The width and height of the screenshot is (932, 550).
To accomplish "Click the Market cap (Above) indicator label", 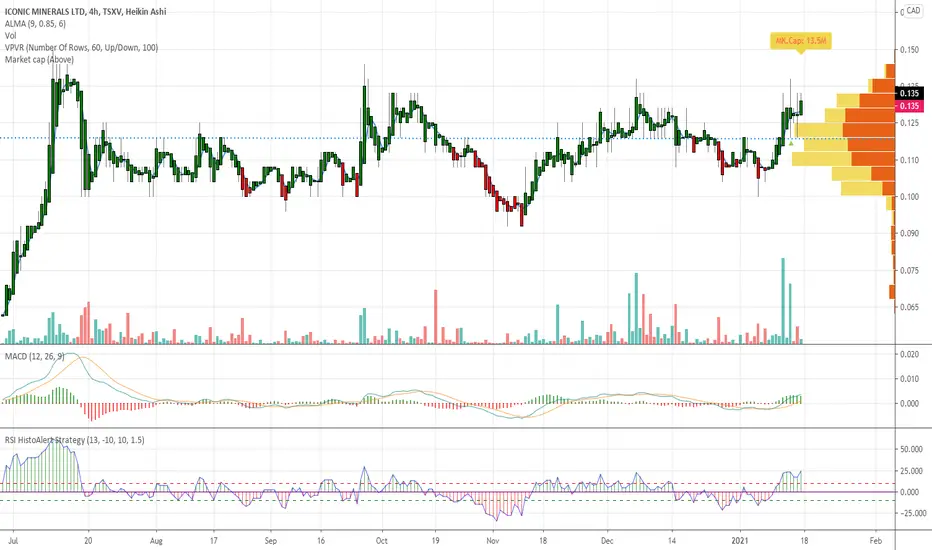I will 39,59.
